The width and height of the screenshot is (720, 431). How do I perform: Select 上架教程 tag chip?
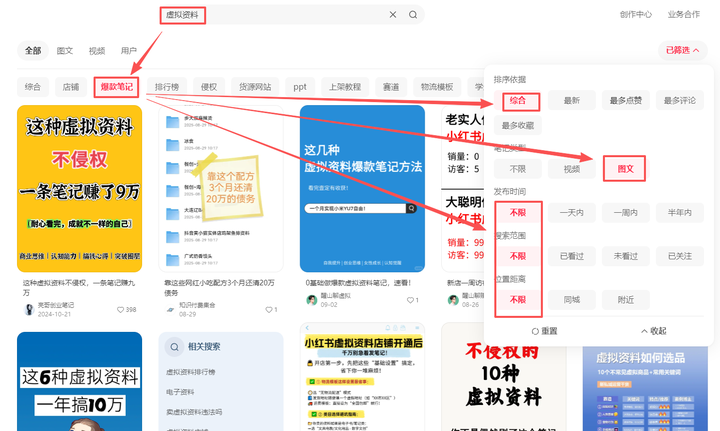345,87
